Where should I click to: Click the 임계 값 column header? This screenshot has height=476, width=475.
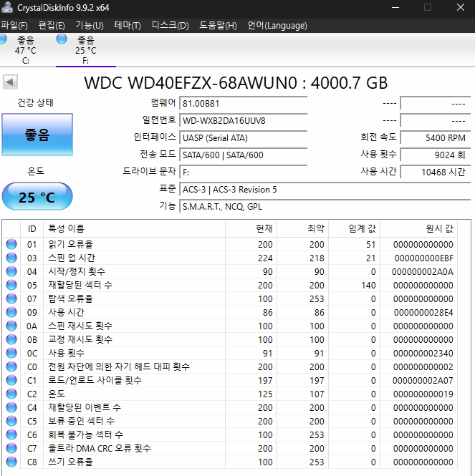click(x=355, y=228)
